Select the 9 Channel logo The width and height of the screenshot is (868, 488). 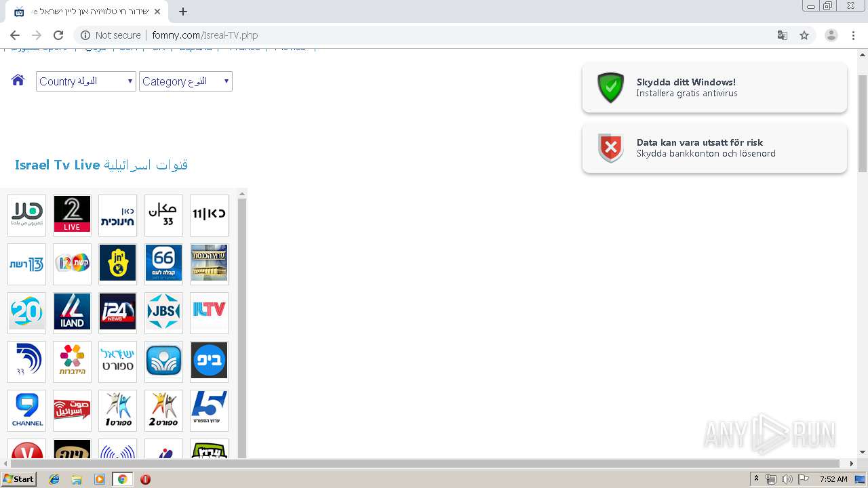pyautogui.click(x=27, y=411)
